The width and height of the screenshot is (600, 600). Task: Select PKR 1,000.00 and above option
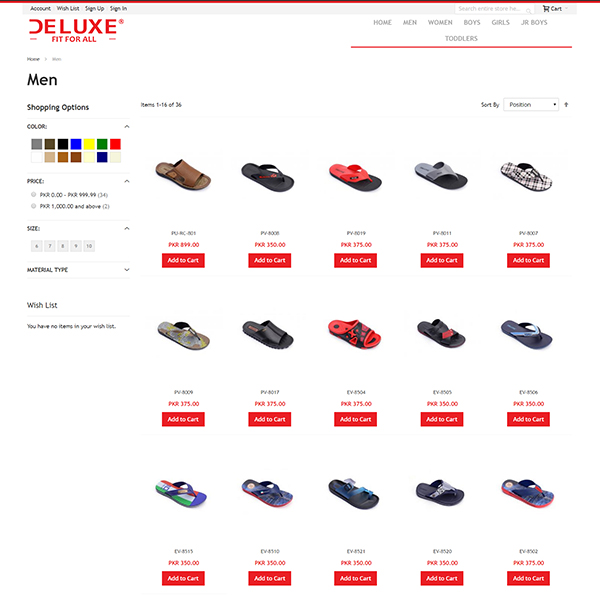pyautogui.click(x=33, y=206)
